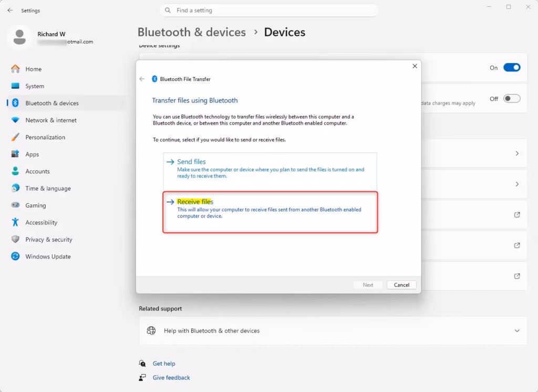Viewport: 538px width, 392px height.
Task: Open the third external link icon
Action: click(517, 276)
